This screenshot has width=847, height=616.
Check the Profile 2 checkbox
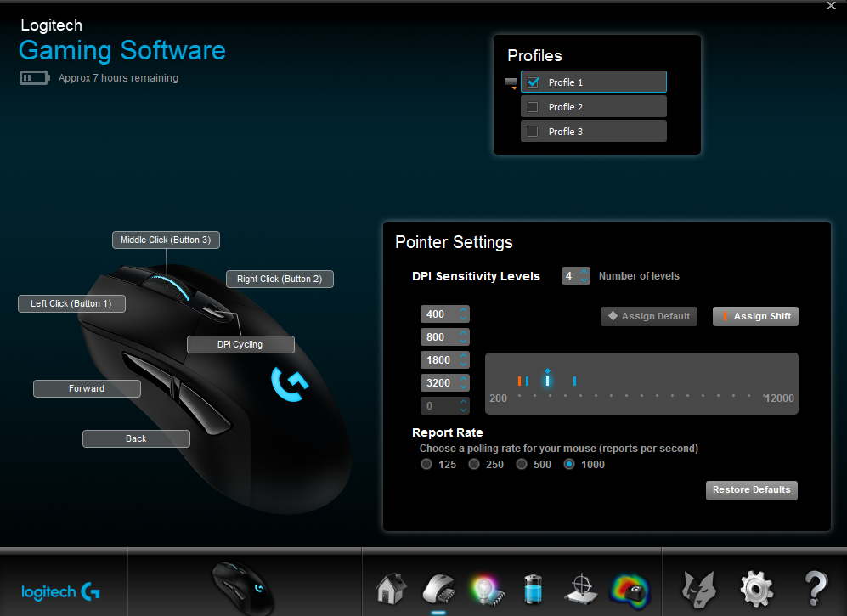pyautogui.click(x=534, y=106)
